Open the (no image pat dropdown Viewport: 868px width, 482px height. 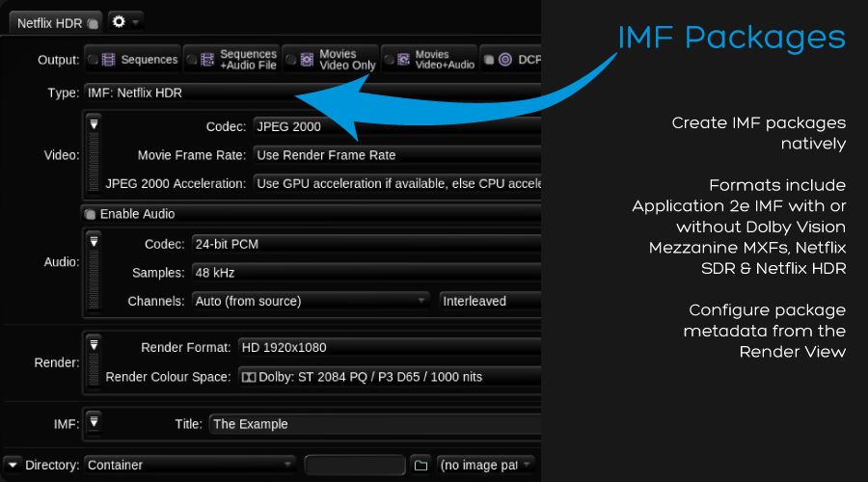(x=485, y=465)
